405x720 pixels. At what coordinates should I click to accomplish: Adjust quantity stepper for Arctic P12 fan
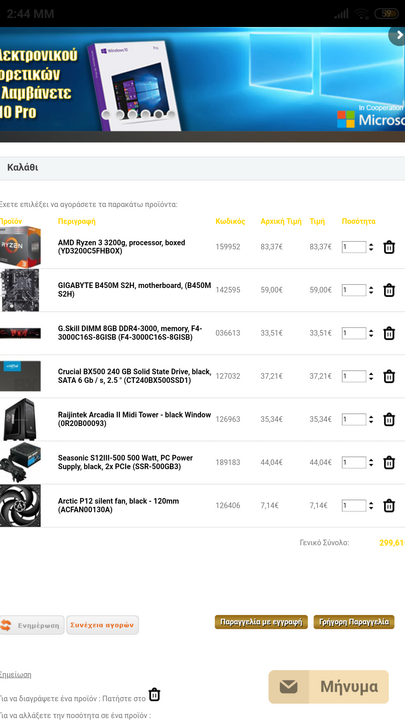click(371, 506)
